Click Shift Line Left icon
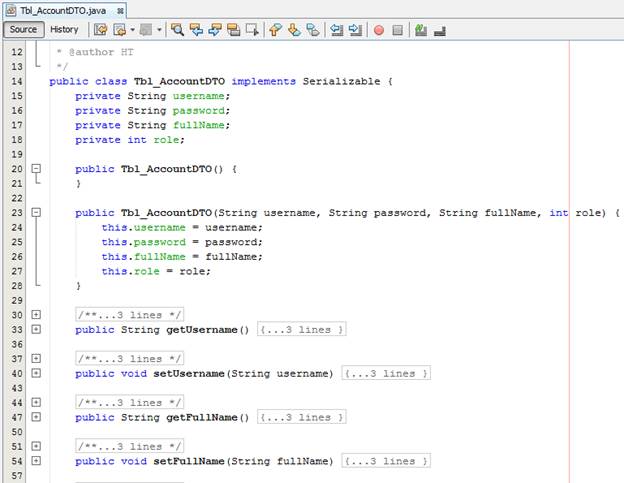The width and height of the screenshot is (624, 483). click(337, 30)
